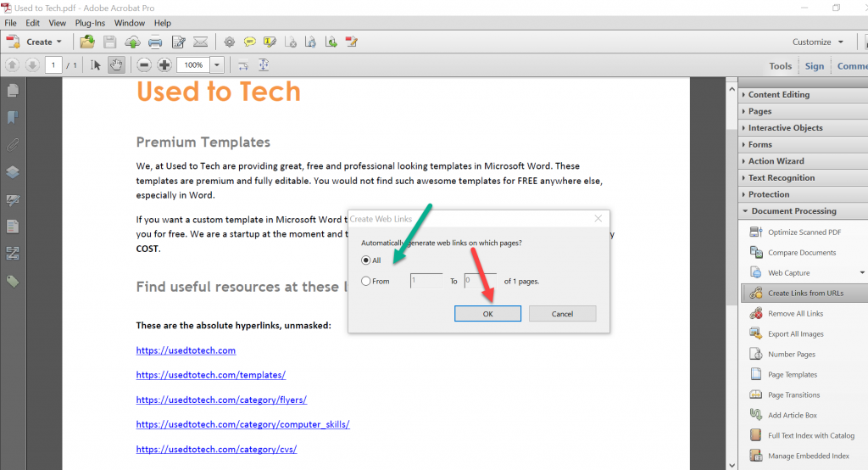Screen dimensions: 868x470
Task: Open the Bookmarks panel in sidebar
Action: [13, 117]
